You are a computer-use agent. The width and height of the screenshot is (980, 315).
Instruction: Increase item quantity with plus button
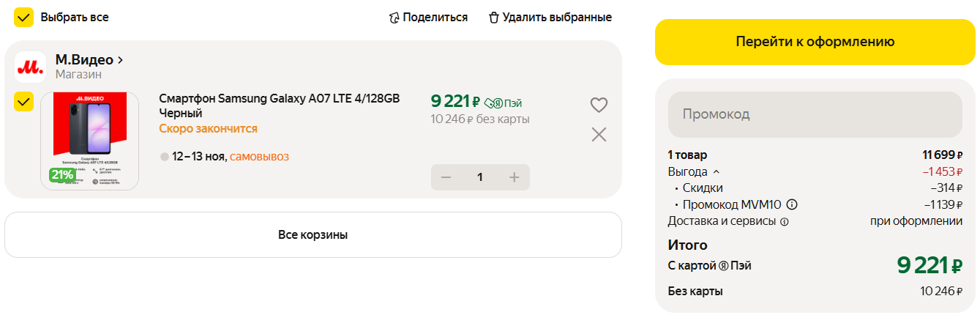click(514, 177)
